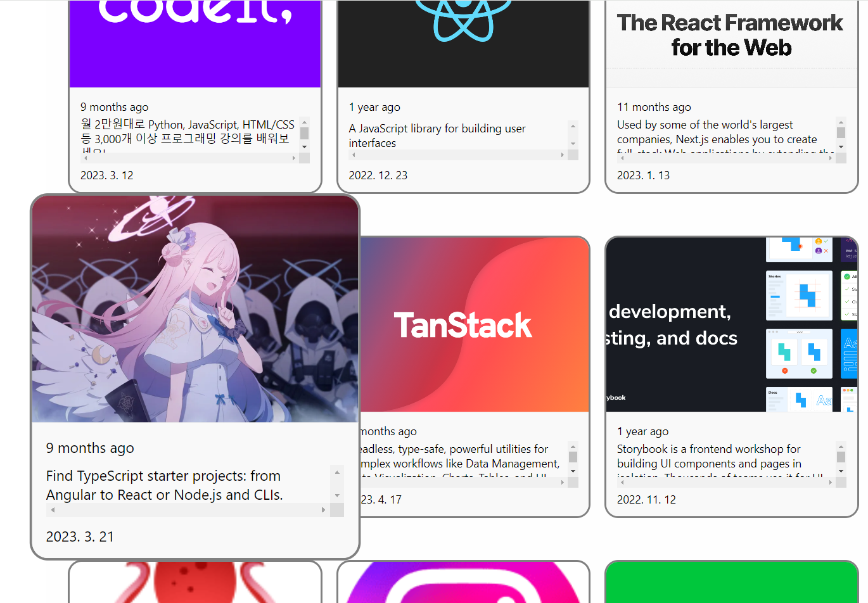Click the Codeit purple banner image
The height and width of the screenshot is (603, 868).
(x=195, y=44)
